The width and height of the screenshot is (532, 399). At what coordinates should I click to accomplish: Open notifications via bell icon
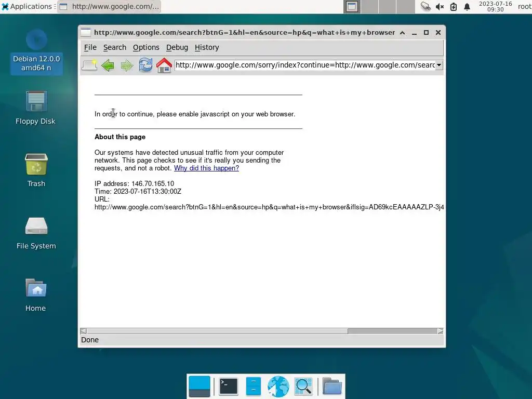[x=467, y=6]
